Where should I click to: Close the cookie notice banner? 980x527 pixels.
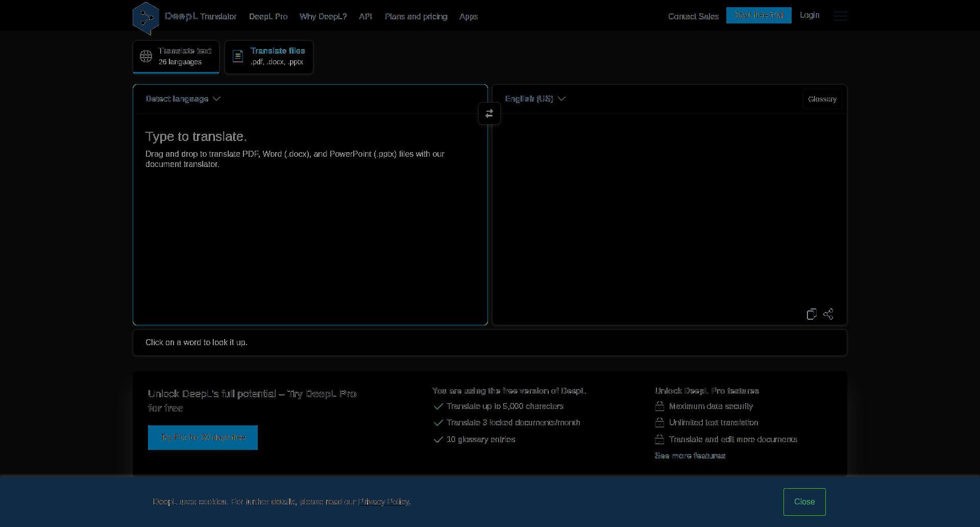[804, 502]
